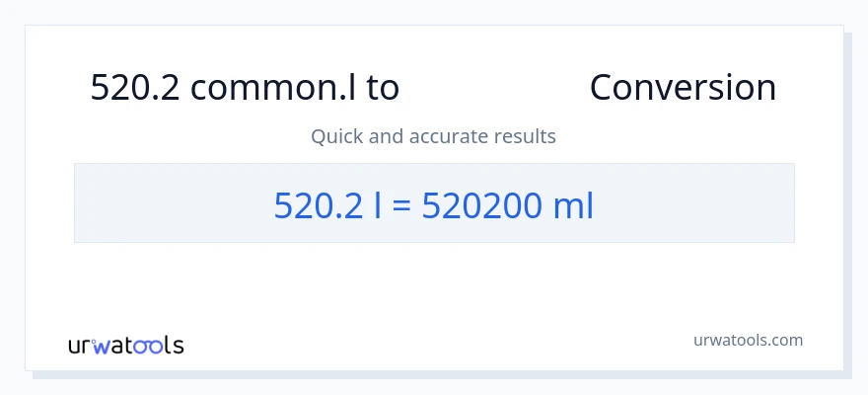Click the '520.2' number in the heading

134,88
